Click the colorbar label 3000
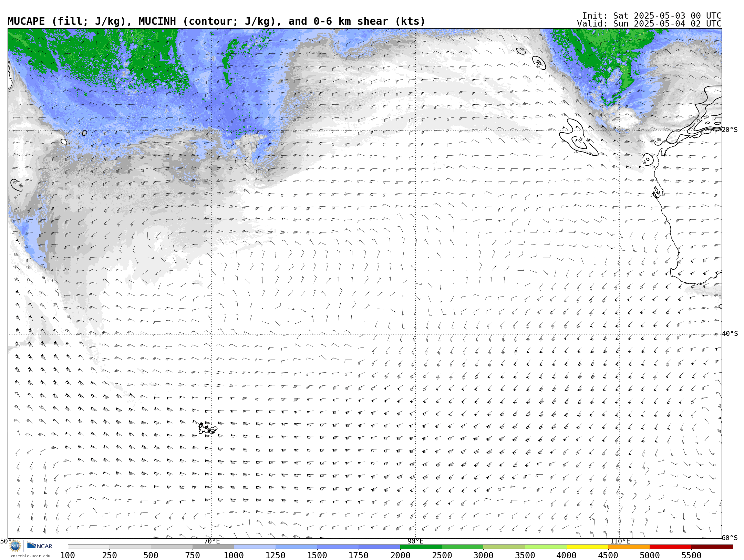Viewport: 744px width, 560px height. (484, 556)
